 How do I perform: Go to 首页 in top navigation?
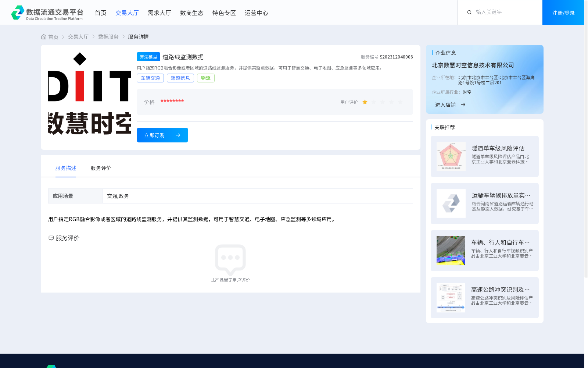pos(101,13)
